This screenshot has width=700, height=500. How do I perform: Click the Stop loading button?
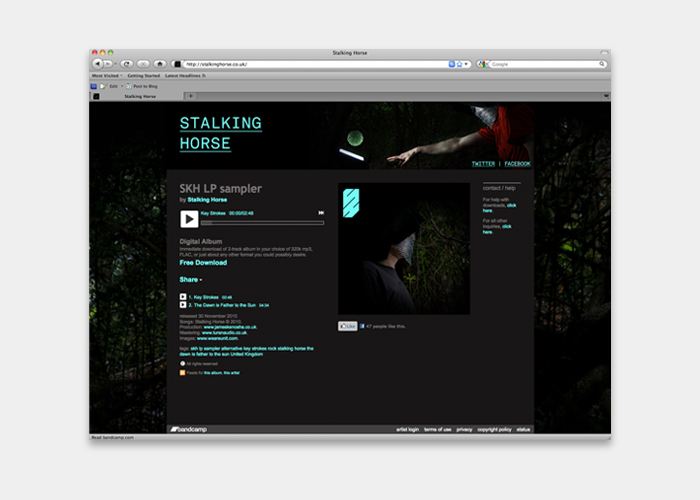pyautogui.click(x=143, y=64)
